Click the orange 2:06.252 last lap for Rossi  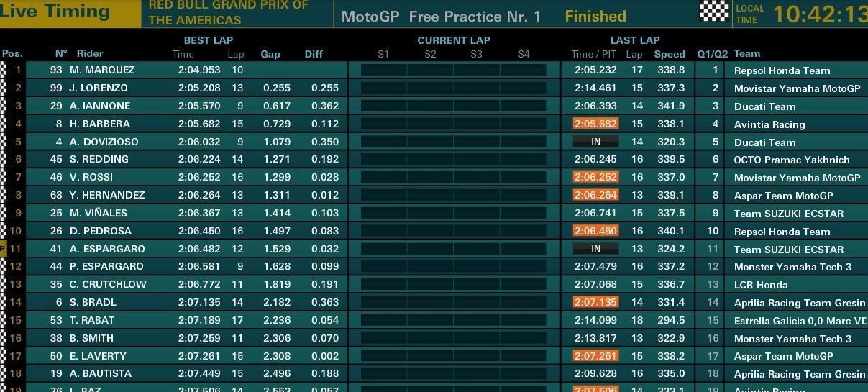pos(595,177)
